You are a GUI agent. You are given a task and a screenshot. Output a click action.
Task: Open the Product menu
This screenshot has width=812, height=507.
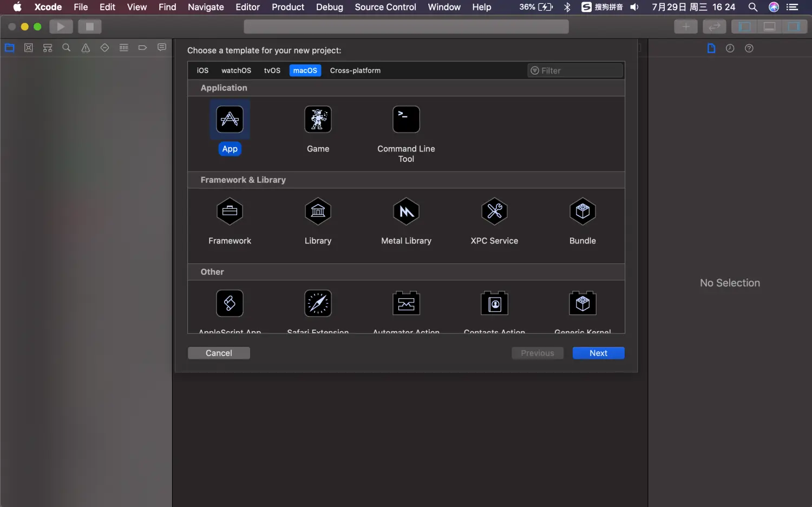(x=288, y=7)
